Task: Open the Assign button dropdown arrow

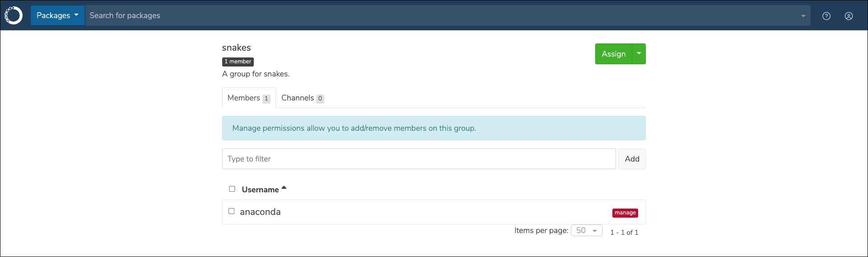Action: (x=639, y=54)
